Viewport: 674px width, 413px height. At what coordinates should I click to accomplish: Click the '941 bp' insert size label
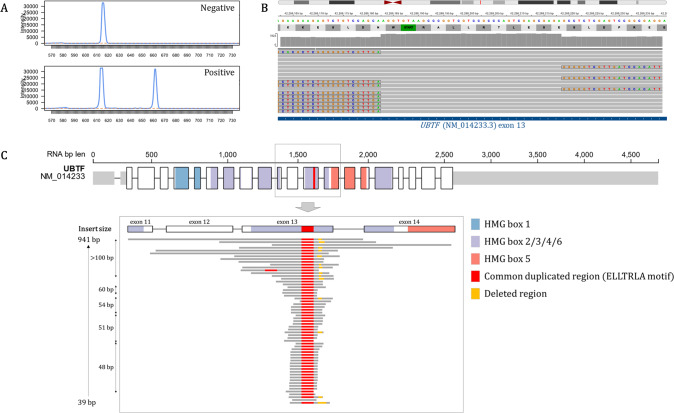pyautogui.click(x=89, y=239)
